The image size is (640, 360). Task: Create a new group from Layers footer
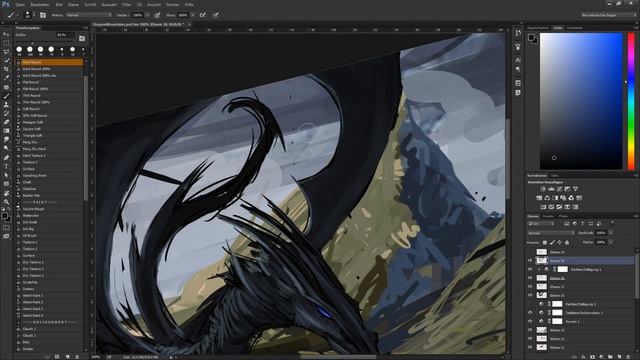pyautogui.click(x=611, y=357)
